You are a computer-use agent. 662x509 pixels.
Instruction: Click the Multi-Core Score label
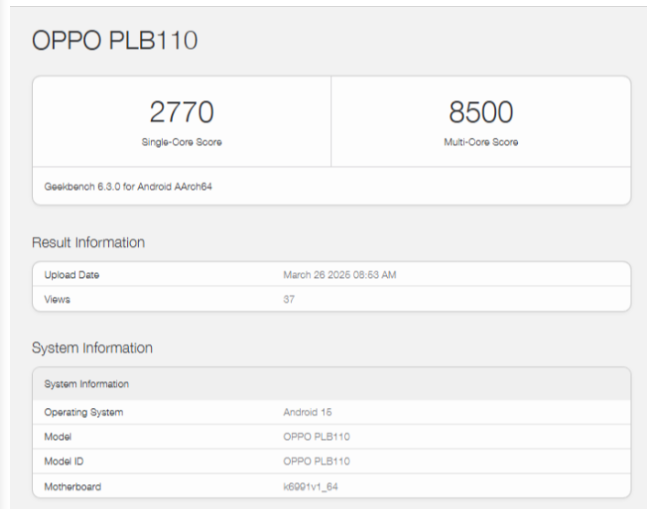(480, 142)
